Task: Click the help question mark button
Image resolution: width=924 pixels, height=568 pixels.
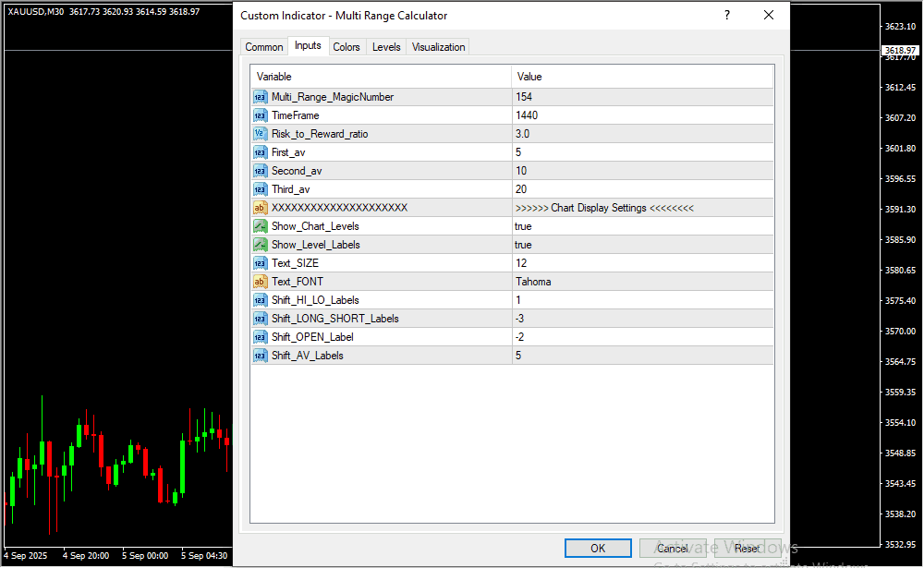Action: pos(726,16)
